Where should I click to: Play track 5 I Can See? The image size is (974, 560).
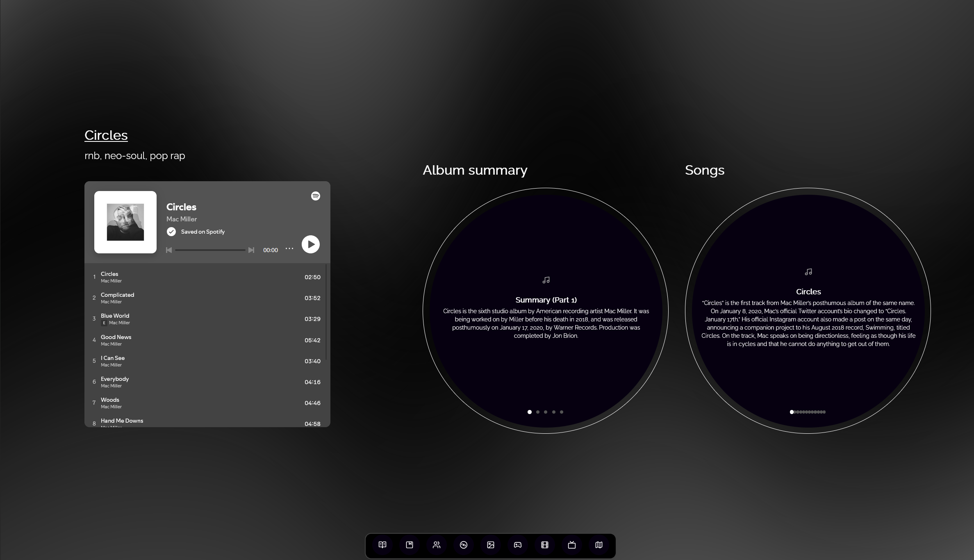(207, 361)
